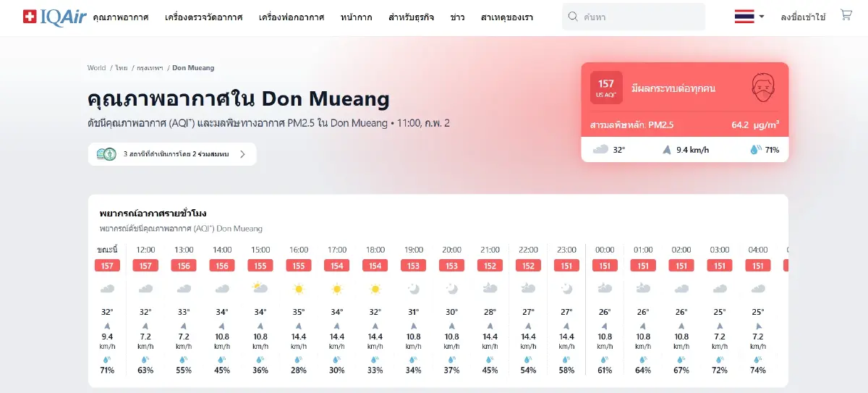Click the face mask icon in AQI card
Viewport: 868px width, 393px height.
[x=765, y=88]
